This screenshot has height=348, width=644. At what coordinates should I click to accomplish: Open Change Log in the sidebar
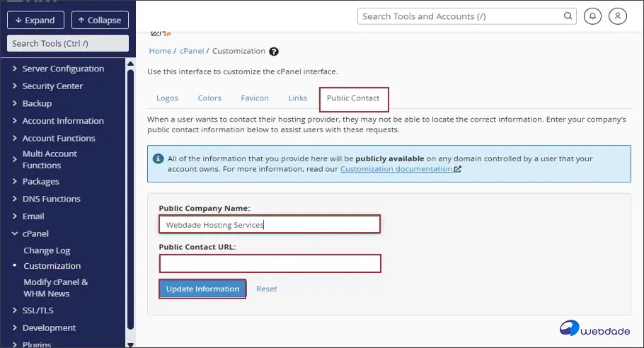pyautogui.click(x=47, y=250)
